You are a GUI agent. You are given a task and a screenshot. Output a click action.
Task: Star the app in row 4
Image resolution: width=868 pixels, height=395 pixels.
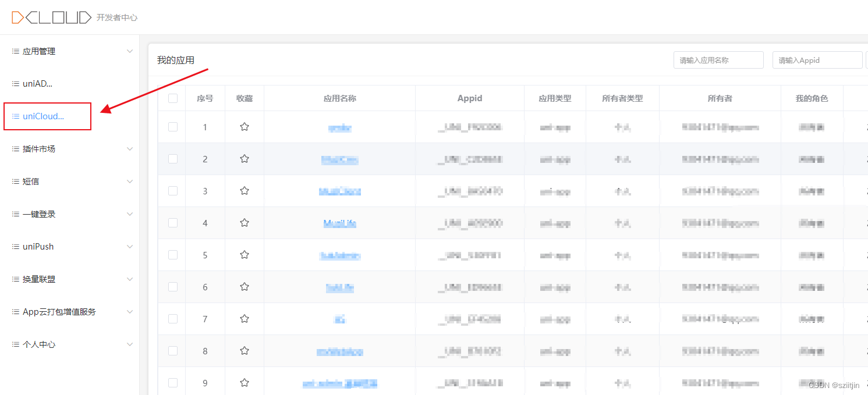coord(245,222)
